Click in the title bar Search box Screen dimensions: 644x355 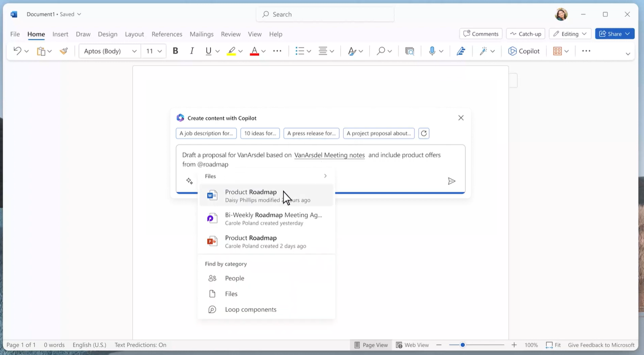[x=325, y=14]
